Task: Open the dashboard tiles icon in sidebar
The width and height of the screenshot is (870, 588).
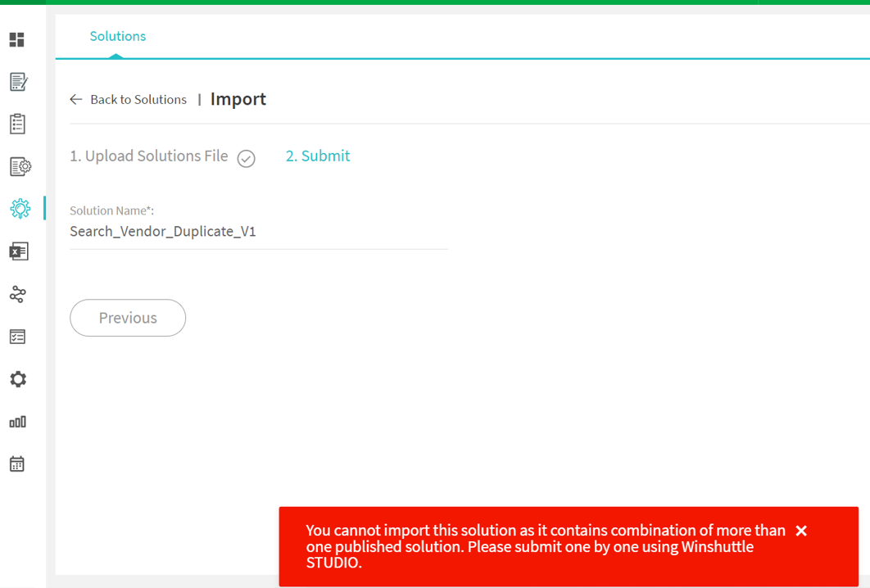Action: [17, 39]
